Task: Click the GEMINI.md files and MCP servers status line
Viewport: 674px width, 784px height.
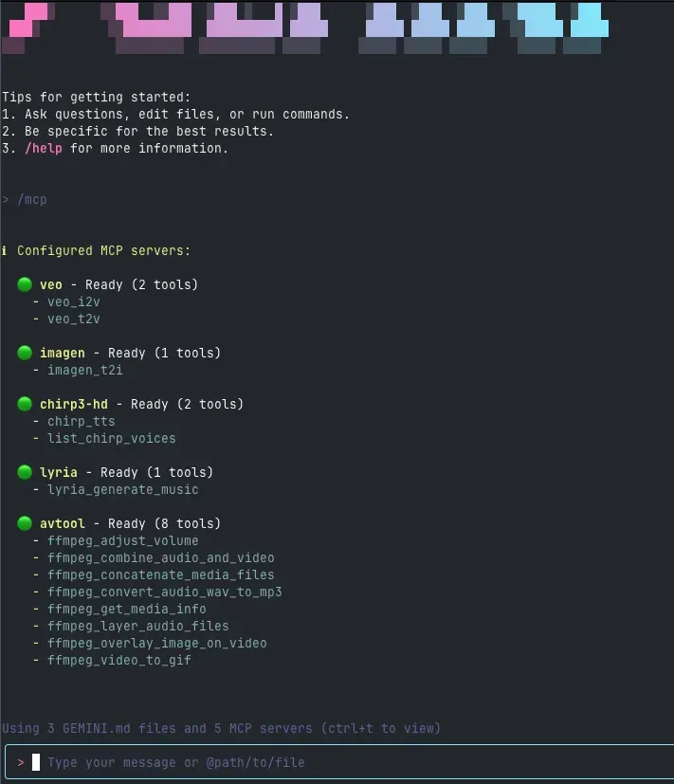Action: [221, 728]
